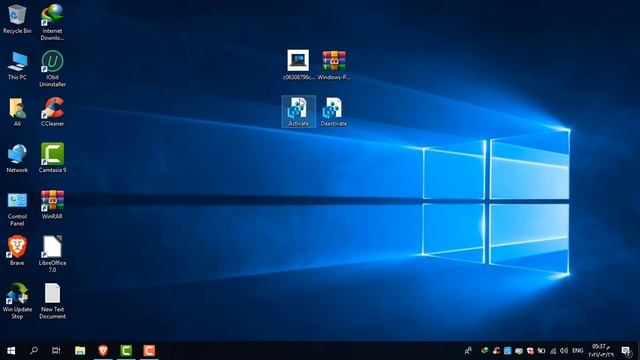Select the Camtasia 9 desktop shortcut

click(x=52, y=158)
